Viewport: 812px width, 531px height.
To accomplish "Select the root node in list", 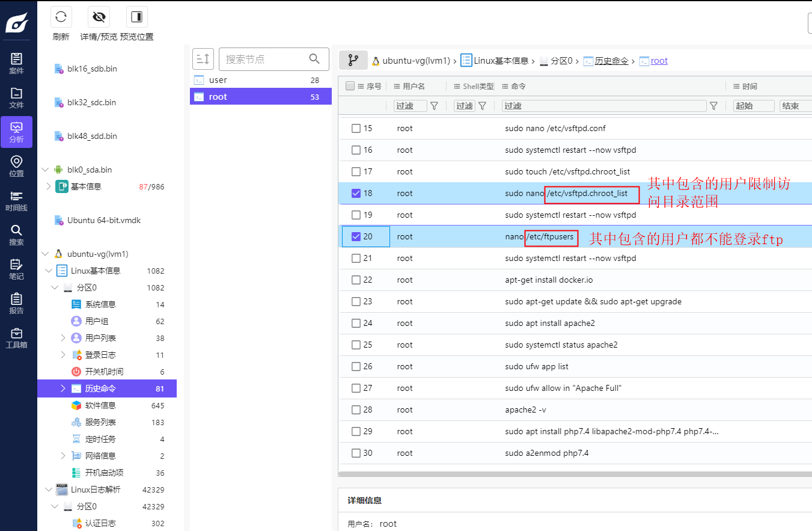I will (261, 96).
